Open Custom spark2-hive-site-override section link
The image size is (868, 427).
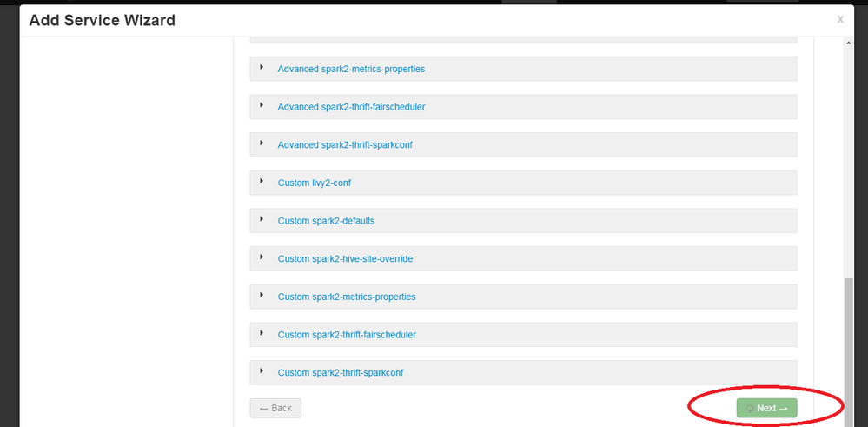click(345, 259)
